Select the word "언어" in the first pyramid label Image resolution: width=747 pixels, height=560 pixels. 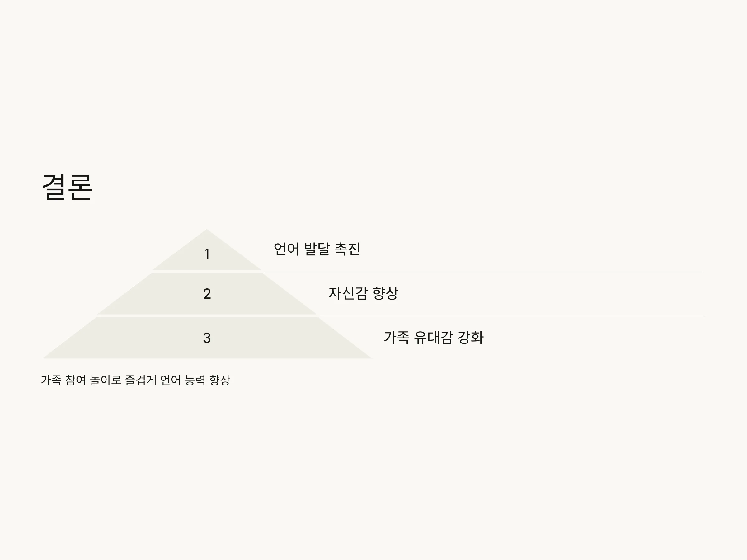coord(286,249)
